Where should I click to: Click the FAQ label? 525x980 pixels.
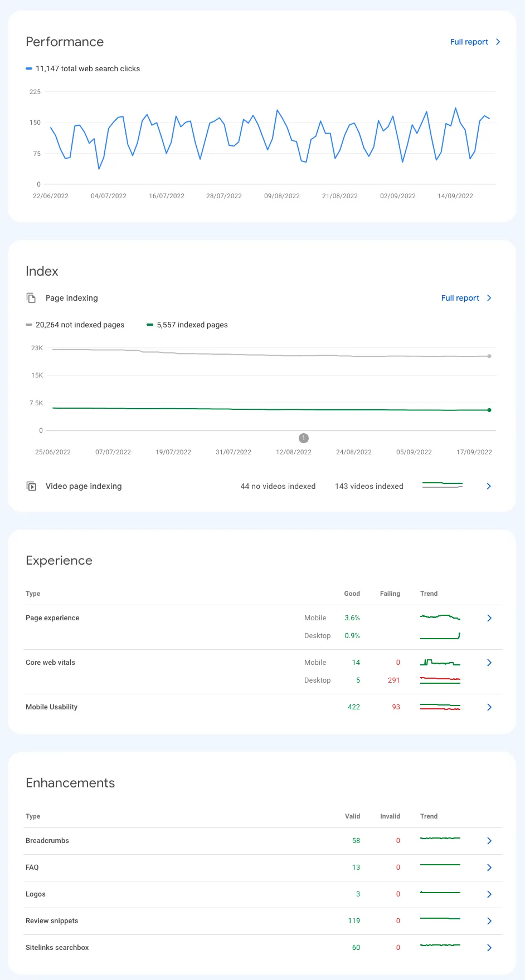32,868
